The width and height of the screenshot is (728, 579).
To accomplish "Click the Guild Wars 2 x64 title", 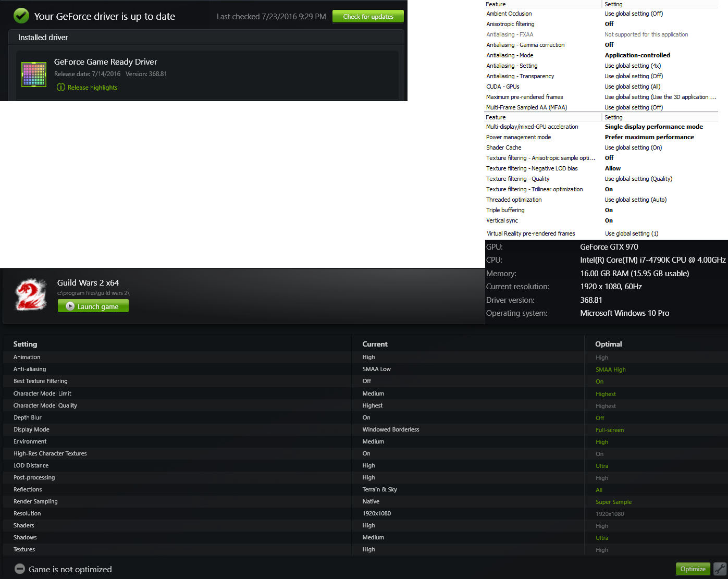I will click(88, 282).
